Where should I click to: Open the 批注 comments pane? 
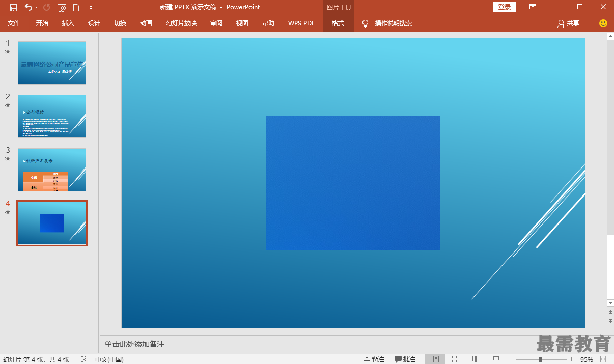pos(405,359)
